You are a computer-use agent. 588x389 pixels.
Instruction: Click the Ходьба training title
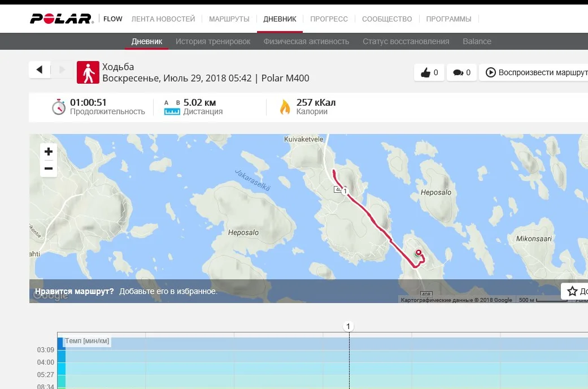[x=118, y=67]
